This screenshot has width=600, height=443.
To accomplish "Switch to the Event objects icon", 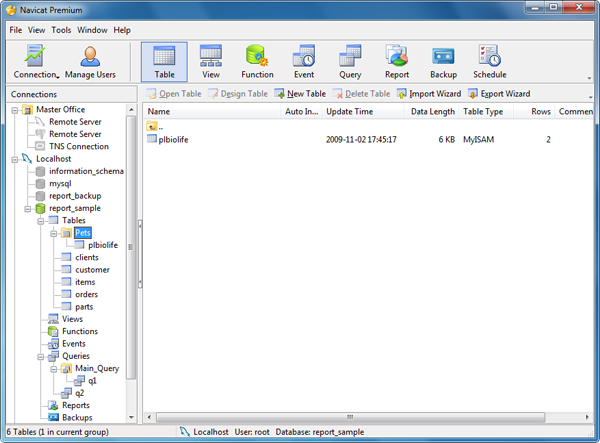I will 304,62.
